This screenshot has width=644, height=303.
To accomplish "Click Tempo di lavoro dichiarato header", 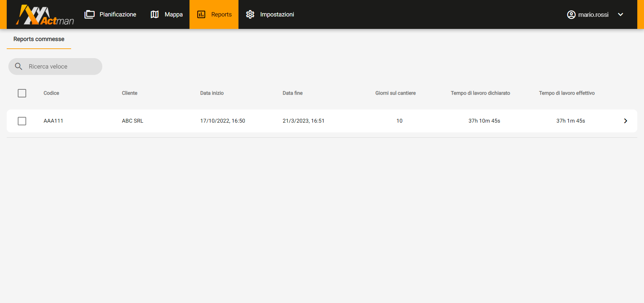I will [x=480, y=93].
